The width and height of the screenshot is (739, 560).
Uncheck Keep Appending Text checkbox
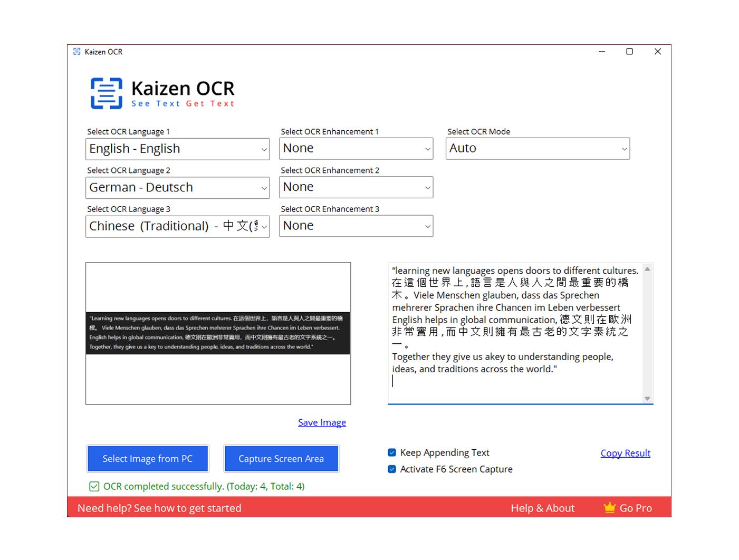click(x=392, y=452)
